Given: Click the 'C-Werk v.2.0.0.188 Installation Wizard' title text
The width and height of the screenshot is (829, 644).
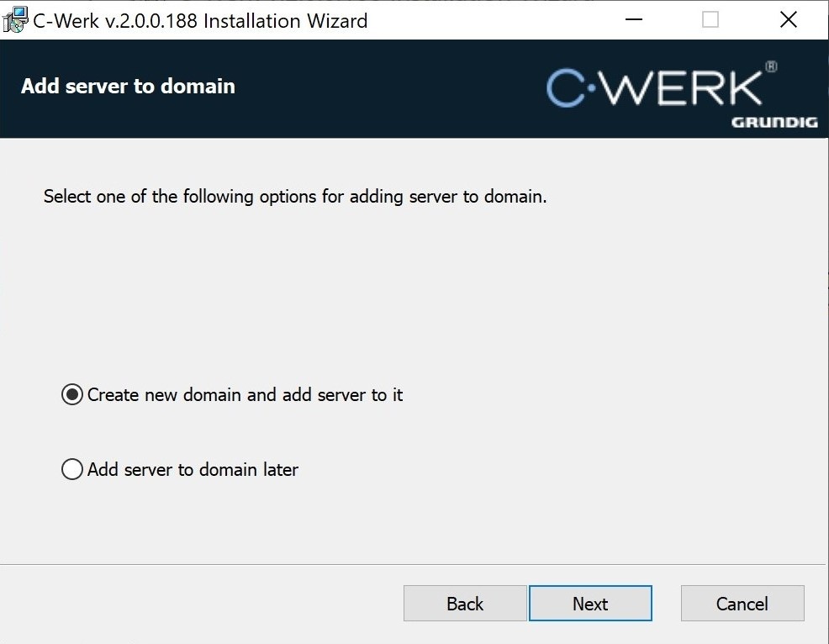Looking at the screenshot, I should point(200,20).
